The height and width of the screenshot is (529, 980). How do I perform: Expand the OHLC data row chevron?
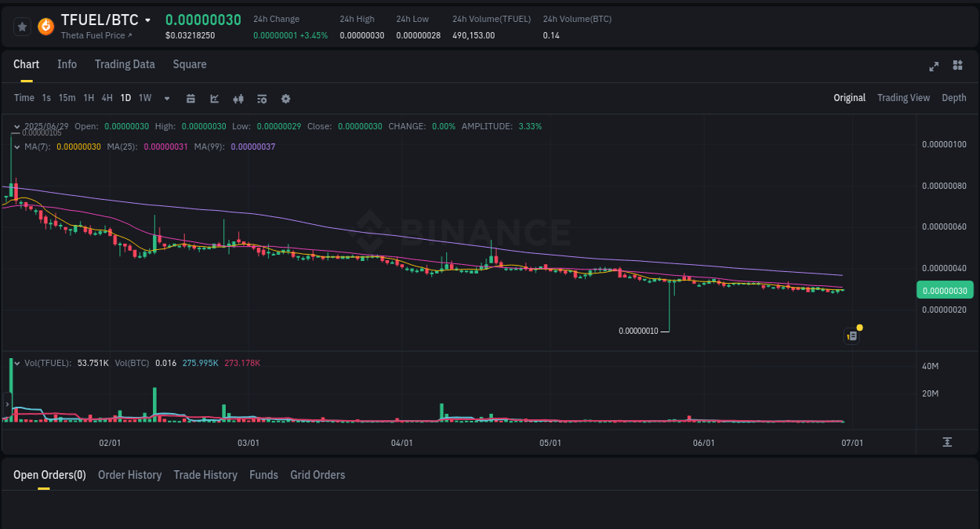[16, 126]
